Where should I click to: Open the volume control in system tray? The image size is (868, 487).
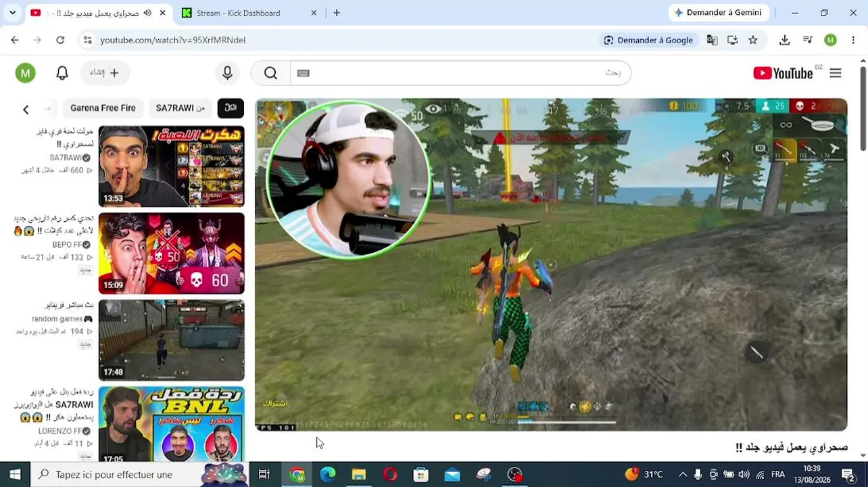coord(744,474)
